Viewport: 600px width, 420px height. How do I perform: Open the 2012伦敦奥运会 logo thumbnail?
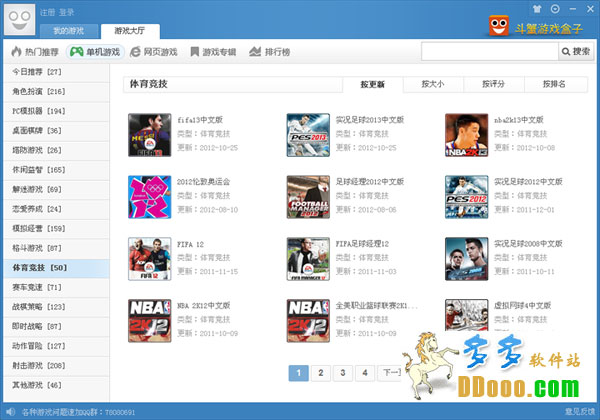(x=150, y=197)
